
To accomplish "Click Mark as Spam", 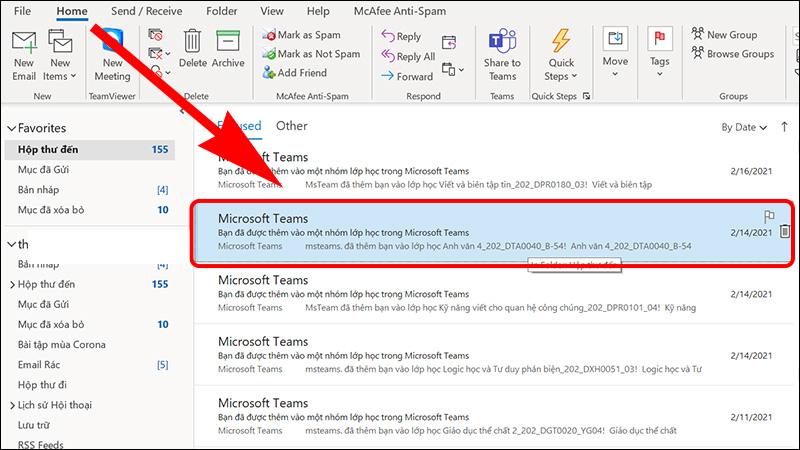I will pyautogui.click(x=302, y=35).
